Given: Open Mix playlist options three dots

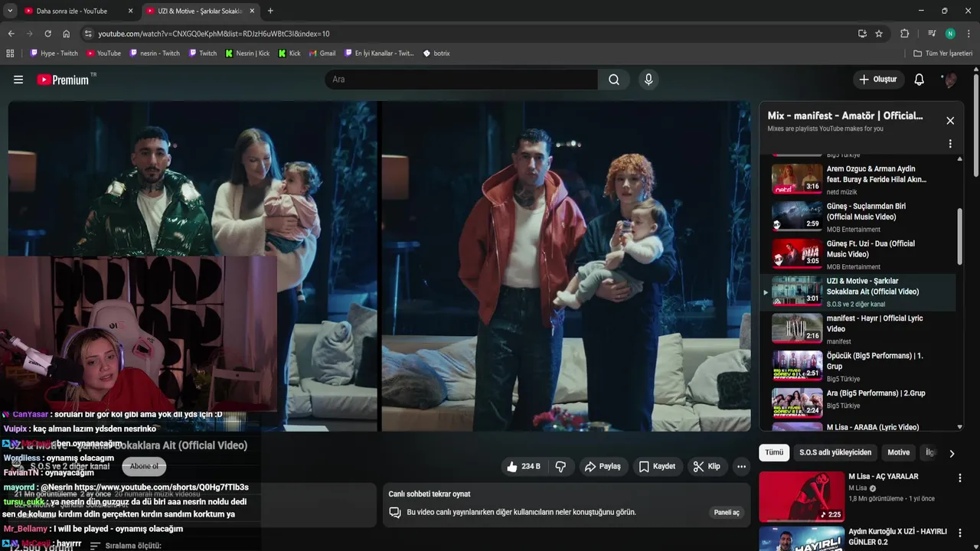Looking at the screenshot, I should click(x=950, y=144).
